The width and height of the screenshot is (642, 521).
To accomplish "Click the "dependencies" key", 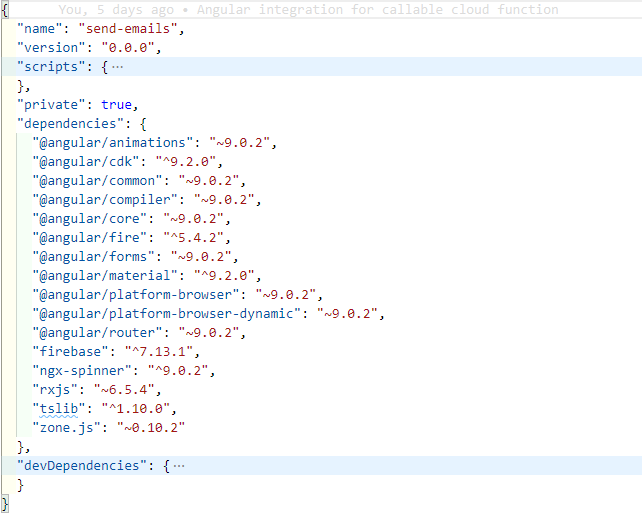I will tap(70, 123).
